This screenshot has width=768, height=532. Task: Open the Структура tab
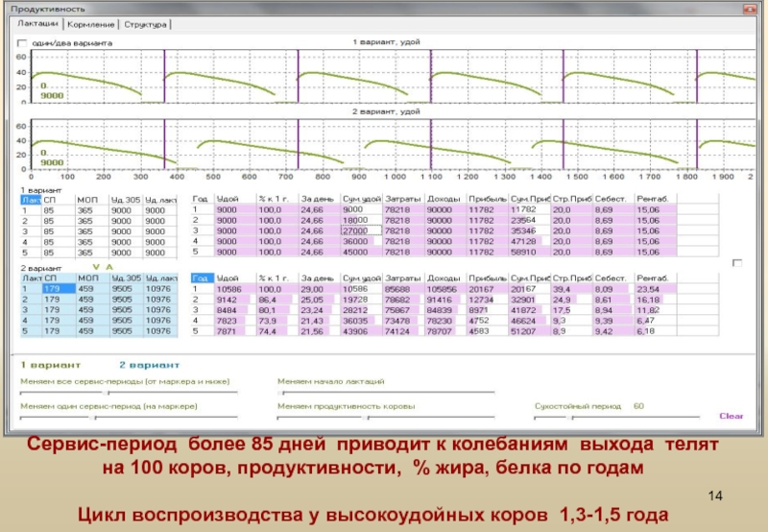pyautogui.click(x=146, y=23)
